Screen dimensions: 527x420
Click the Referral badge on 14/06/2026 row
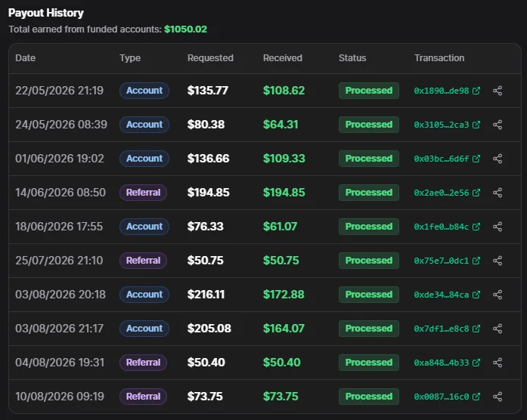point(143,193)
